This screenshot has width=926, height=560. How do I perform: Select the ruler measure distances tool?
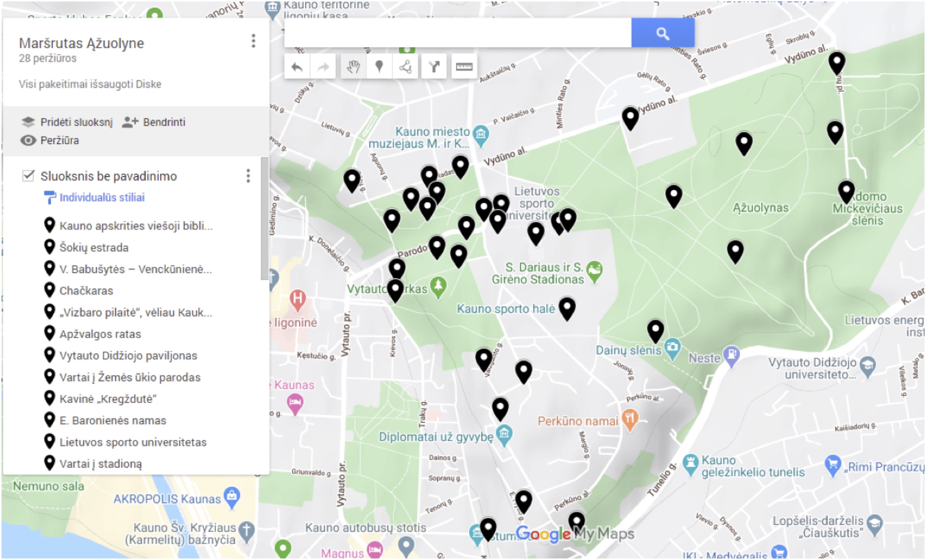click(464, 67)
